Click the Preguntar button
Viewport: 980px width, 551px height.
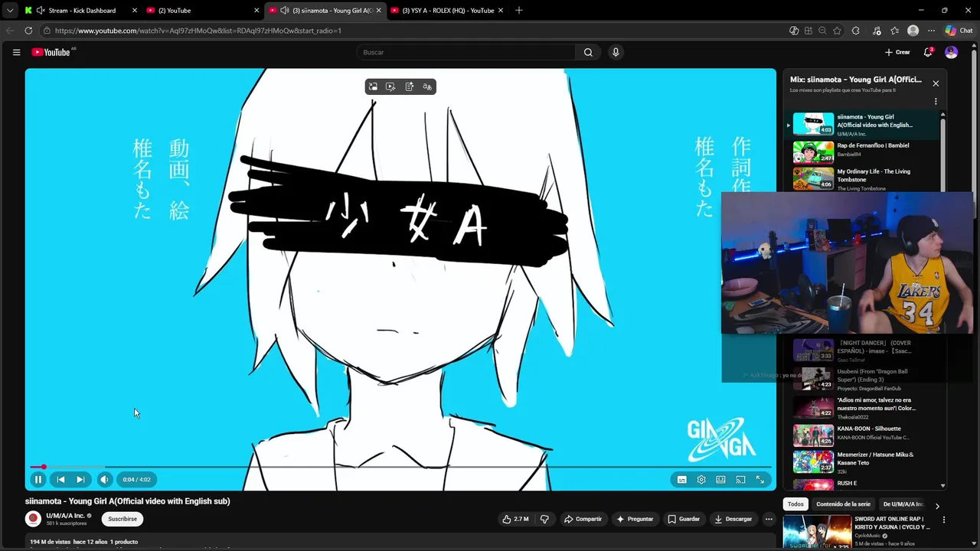pyautogui.click(x=635, y=519)
